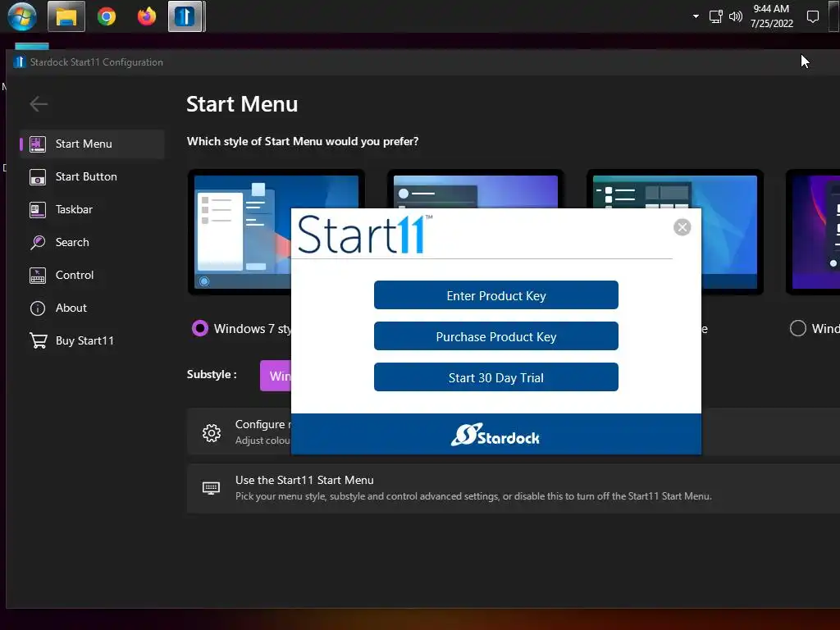Click the second Start Menu style thumbnail
The height and width of the screenshot is (630, 840).
tap(476, 189)
